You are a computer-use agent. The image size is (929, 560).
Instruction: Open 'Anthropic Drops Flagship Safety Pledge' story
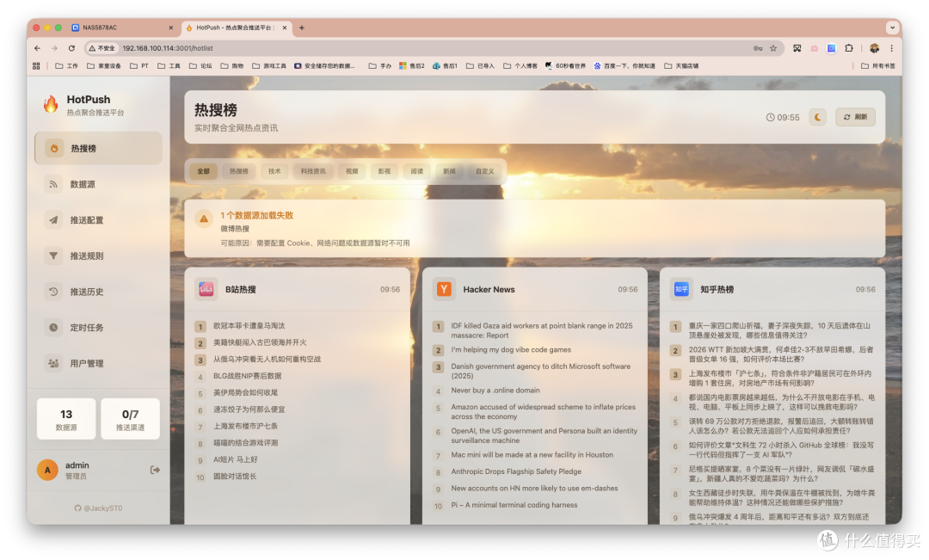coord(516,471)
